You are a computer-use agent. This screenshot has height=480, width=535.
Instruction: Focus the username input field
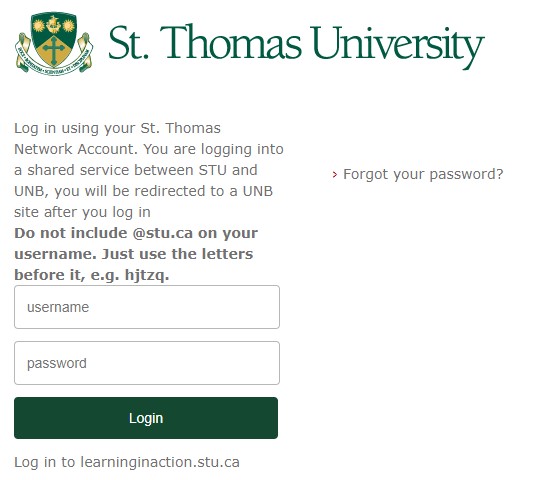[x=147, y=307]
